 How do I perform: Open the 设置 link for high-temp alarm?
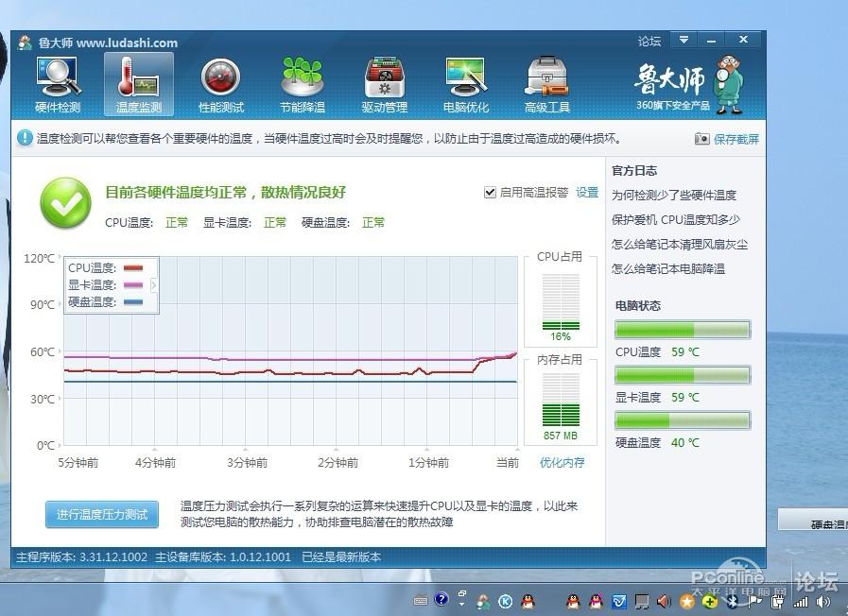pyautogui.click(x=587, y=193)
